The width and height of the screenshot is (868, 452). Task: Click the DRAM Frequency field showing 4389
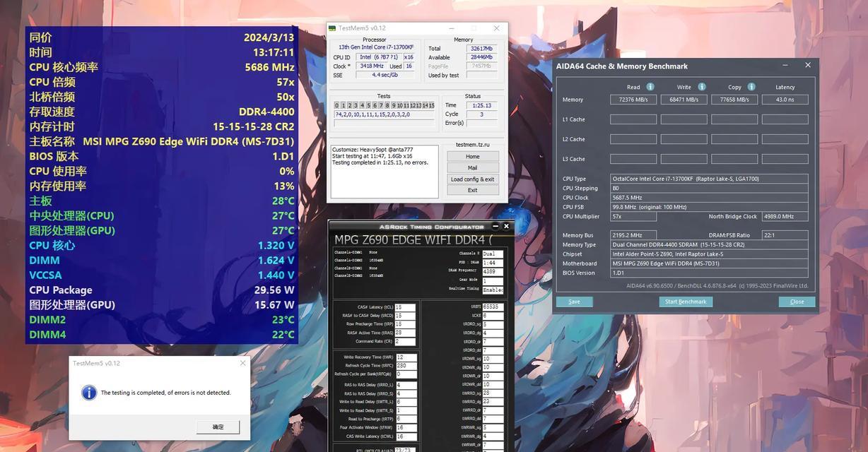tap(493, 271)
